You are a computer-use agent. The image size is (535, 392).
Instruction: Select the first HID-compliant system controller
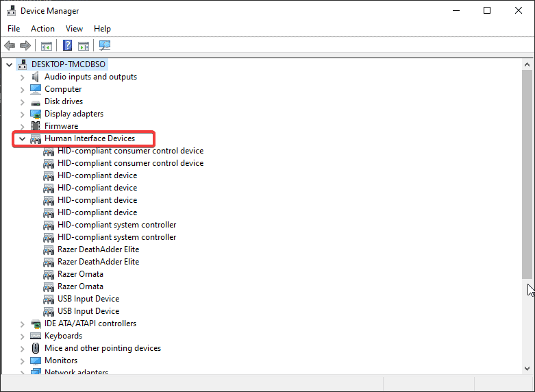point(116,225)
